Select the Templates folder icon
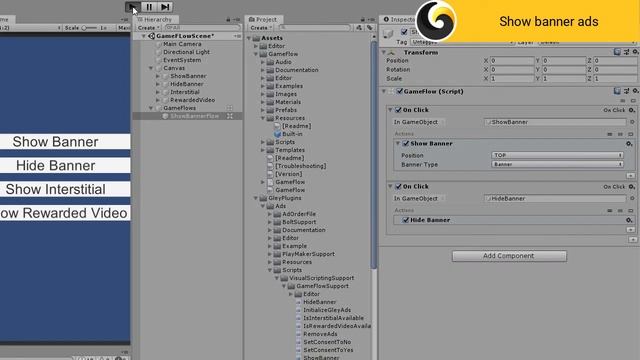 (x=270, y=150)
